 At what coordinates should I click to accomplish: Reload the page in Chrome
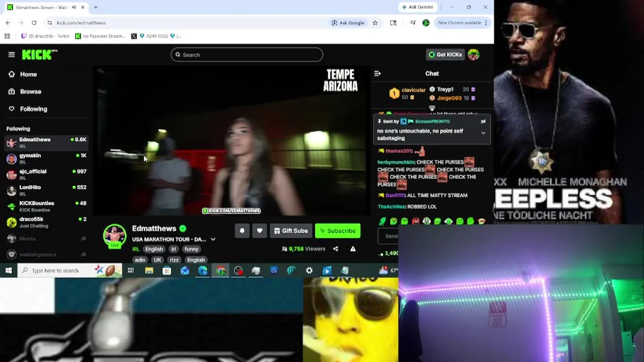click(34, 23)
